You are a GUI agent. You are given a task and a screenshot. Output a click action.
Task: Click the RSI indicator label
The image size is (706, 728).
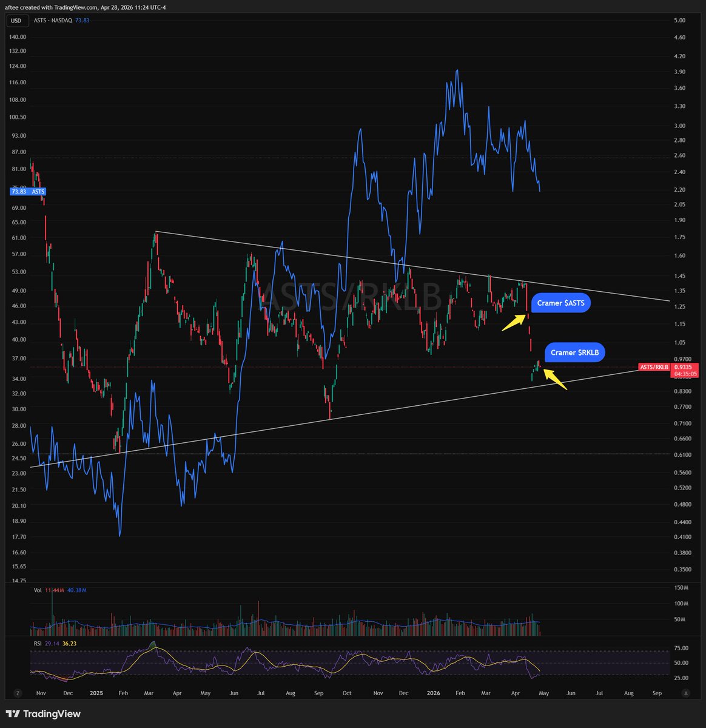point(37,644)
